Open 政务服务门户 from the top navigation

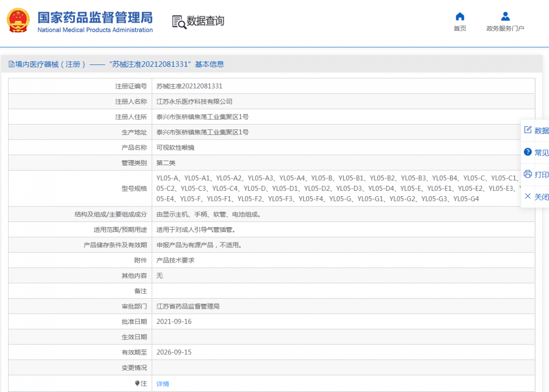pyautogui.click(x=505, y=28)
